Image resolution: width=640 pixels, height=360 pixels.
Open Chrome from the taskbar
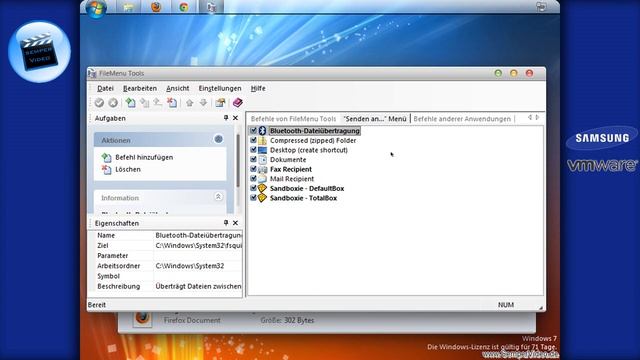[x=184, y=7]
